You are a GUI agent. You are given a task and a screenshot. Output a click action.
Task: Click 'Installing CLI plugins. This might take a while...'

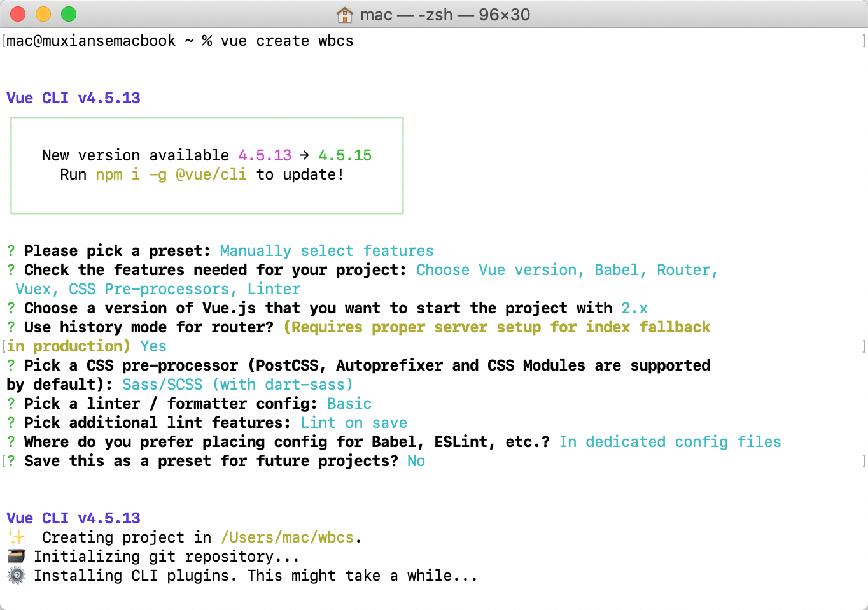pos(255,576)
